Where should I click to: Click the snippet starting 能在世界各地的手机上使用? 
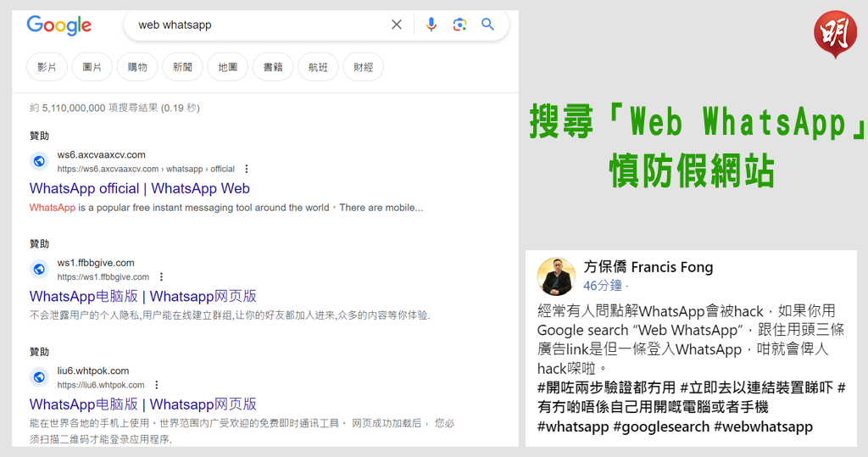pyautogui.click(x=242, y=431)
